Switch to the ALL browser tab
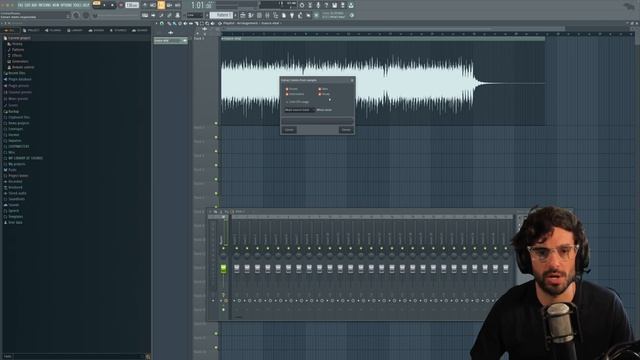This screenshot has height=360, width=640. [x=10, y=30]
